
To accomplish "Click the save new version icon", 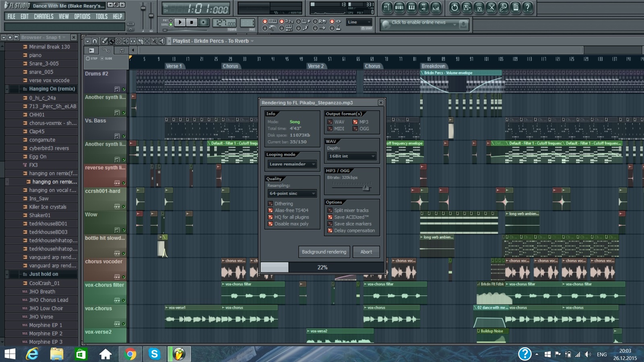I will (x=467, y=8).
